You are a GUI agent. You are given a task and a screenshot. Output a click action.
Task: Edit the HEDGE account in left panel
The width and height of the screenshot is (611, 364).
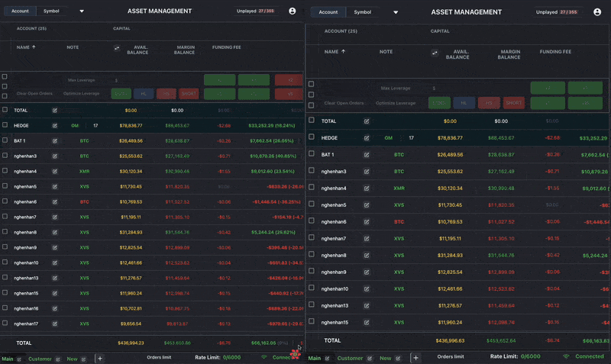(x=54, y=125)
